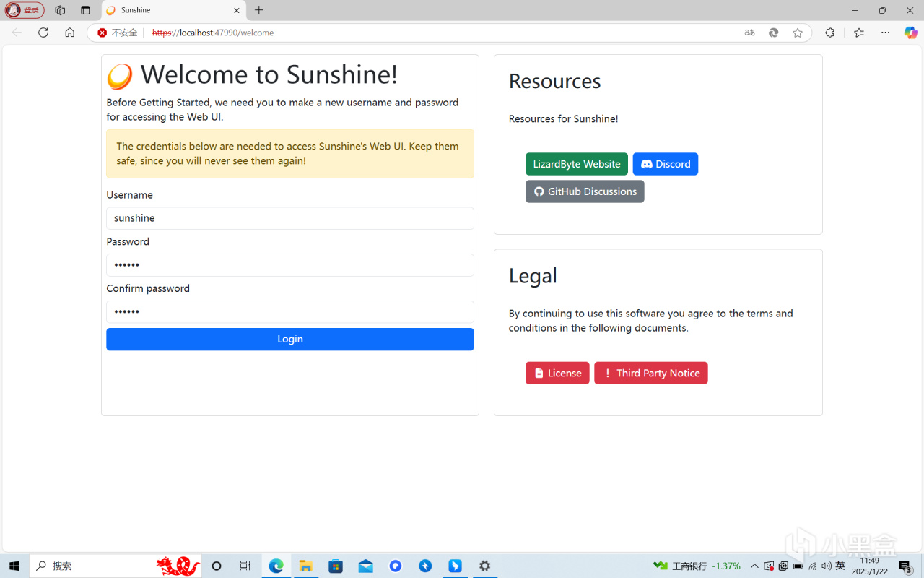Open the LizardByte Website link

[577, 164]
